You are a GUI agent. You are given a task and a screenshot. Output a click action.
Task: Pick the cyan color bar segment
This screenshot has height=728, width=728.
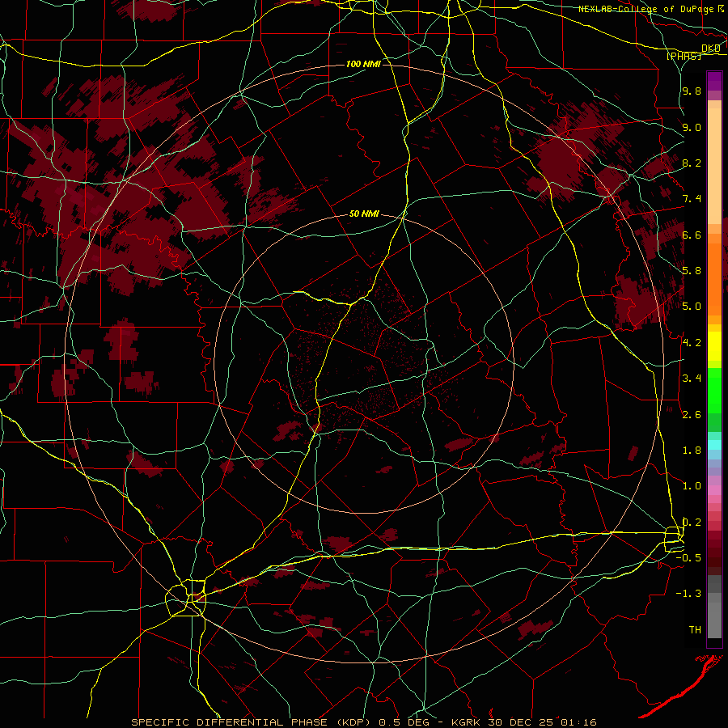[x=714, y=445]
